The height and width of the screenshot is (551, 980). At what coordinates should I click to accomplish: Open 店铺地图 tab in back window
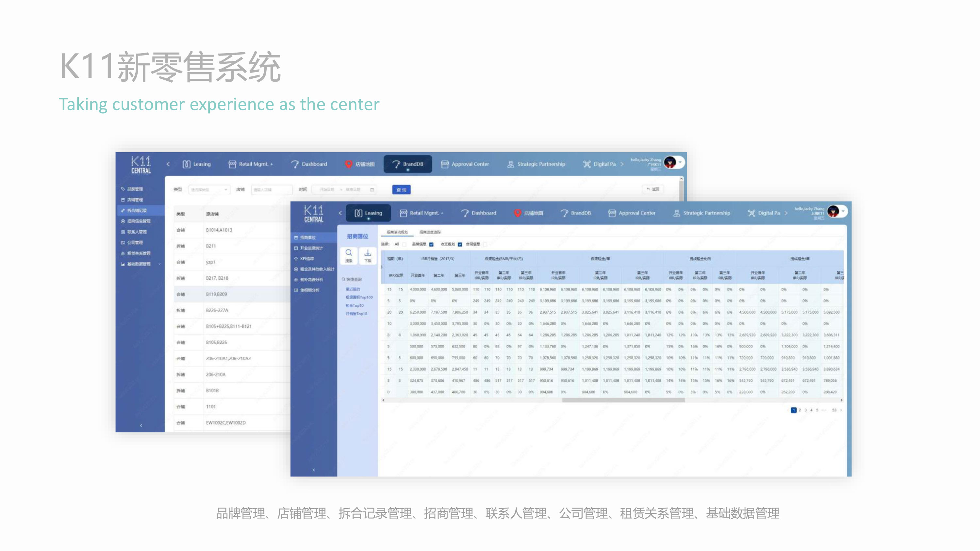(359, 164)
